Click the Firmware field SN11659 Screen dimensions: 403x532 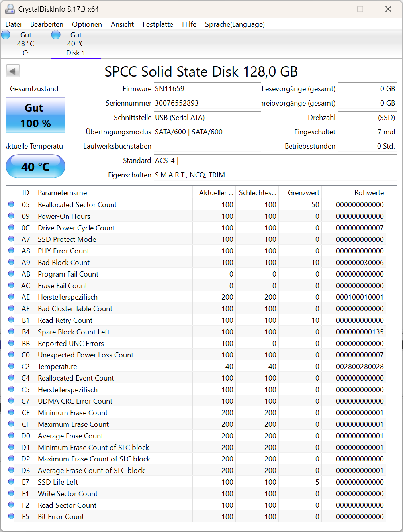pos(207,89)
